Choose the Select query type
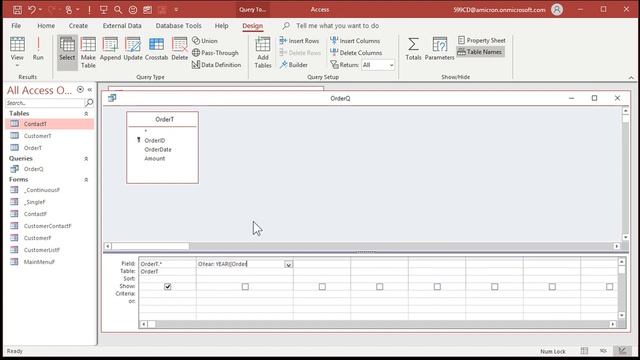The width and height of the screenshot is (640, 360). [x=67, y=52]
